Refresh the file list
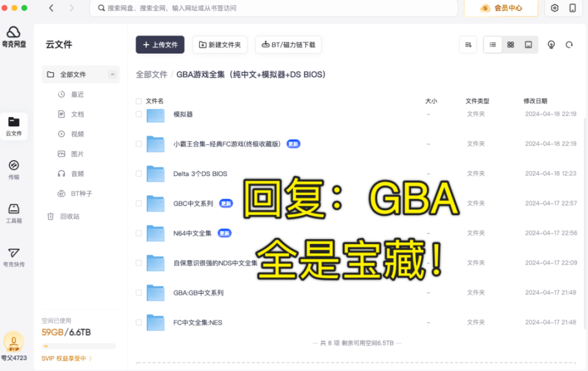 [569, 45]
